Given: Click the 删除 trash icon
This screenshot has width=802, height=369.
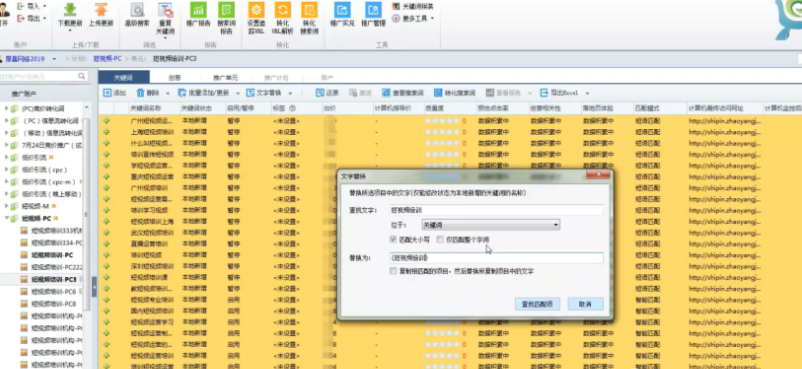Looking at the screenshot, I should pyautogui.click(x=140, y=93).
